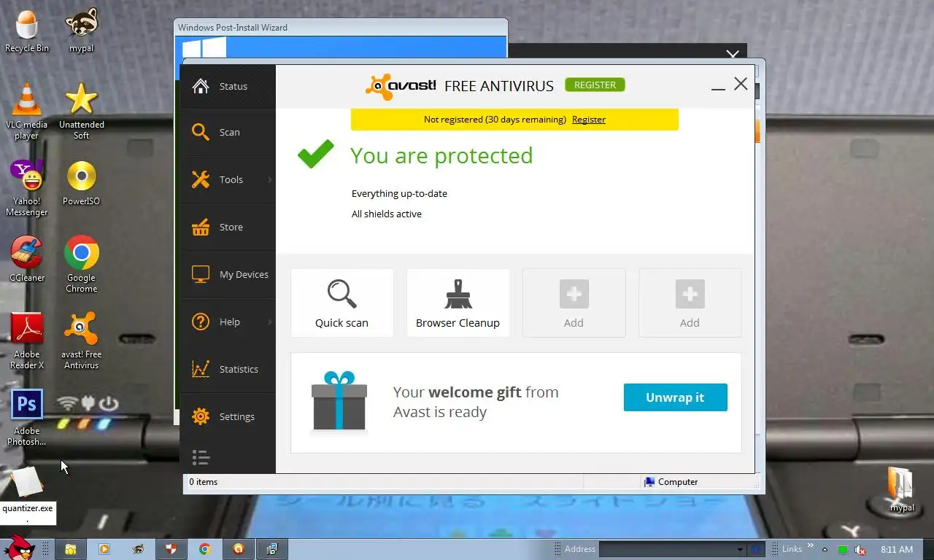The width and height of the screenshot is (934, 560).
Task: Click the list icon at the sidebar bottom
Action: (x=201, y=457)
